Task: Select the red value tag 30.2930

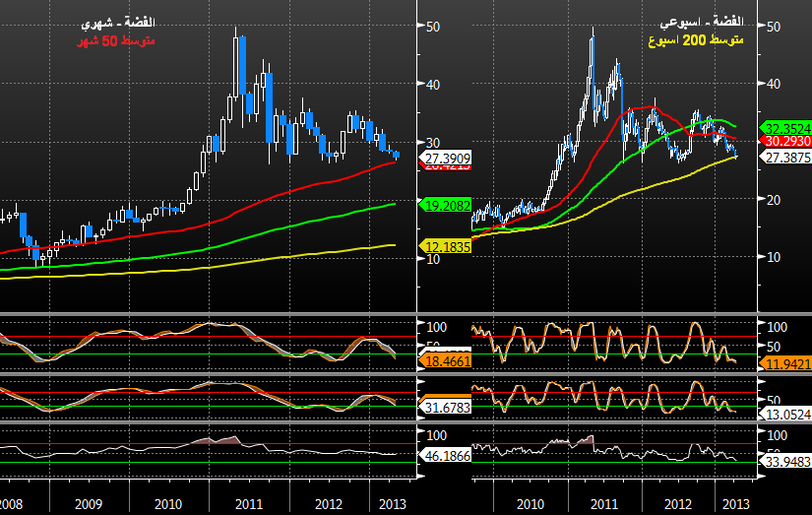Action: point(785,141)
